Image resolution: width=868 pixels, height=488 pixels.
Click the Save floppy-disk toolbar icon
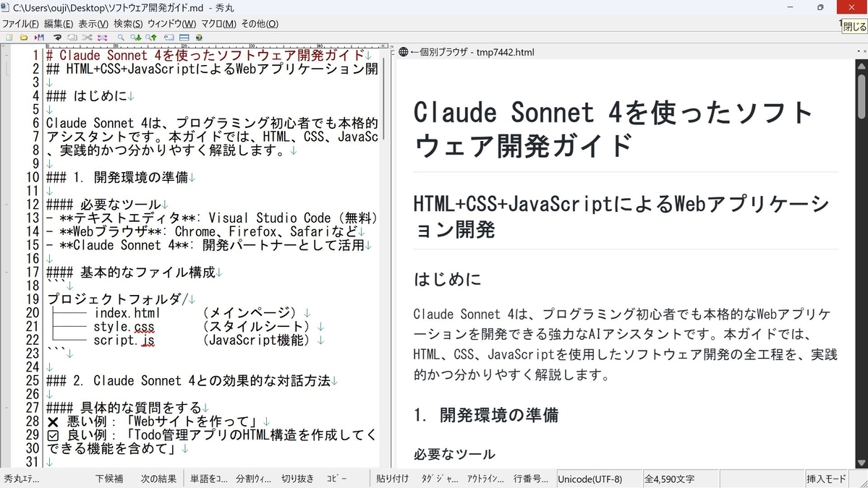[39, 37]
